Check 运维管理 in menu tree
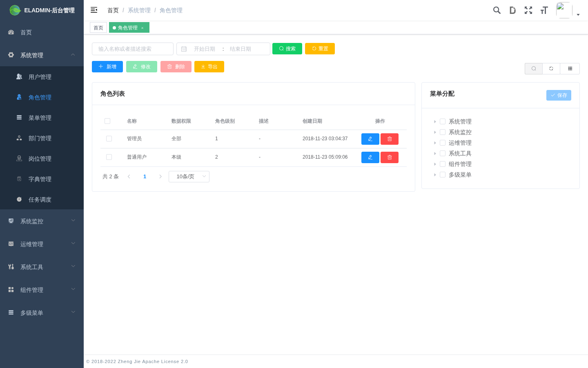The height and width of the screenshot is (368, 588). tap(443, 143)
